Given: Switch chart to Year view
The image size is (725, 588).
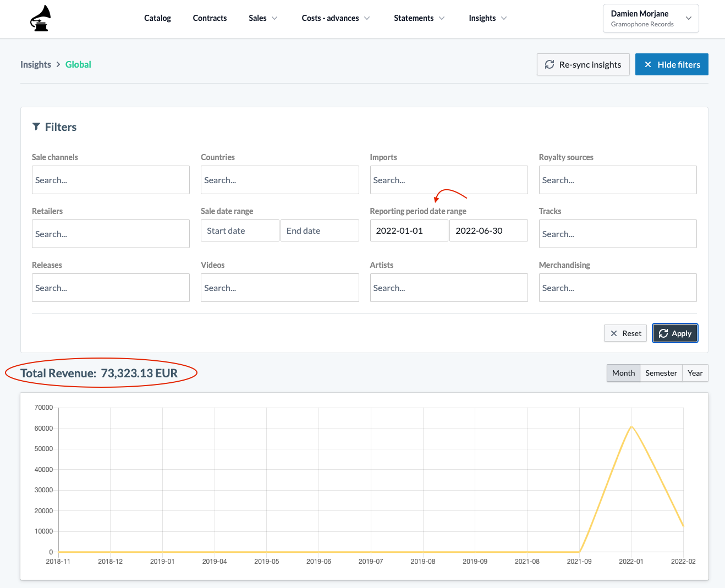Looking at the screenshot, I should click(x=695, y=373).
